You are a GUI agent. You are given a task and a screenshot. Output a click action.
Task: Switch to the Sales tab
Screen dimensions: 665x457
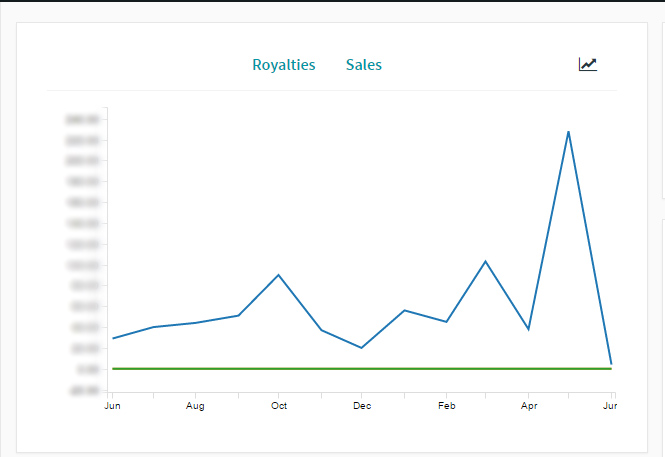click(363, 65)
